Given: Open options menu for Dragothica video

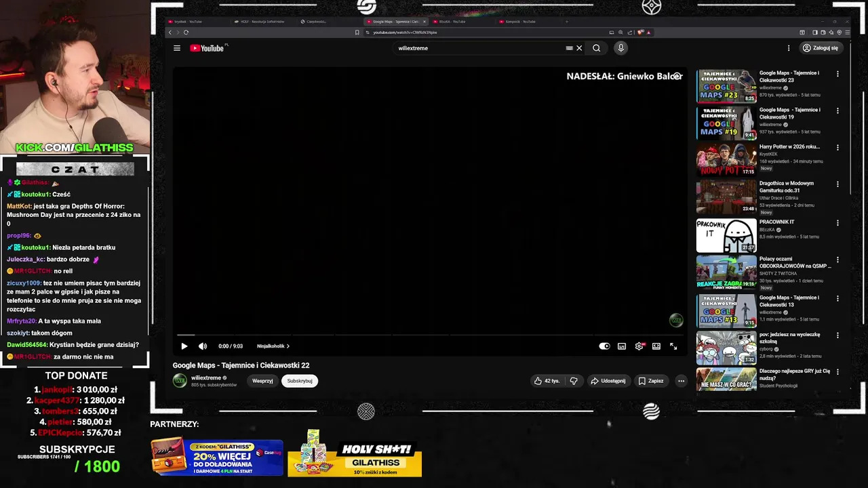Looking at the screenshot, I should tap(837, 184).
